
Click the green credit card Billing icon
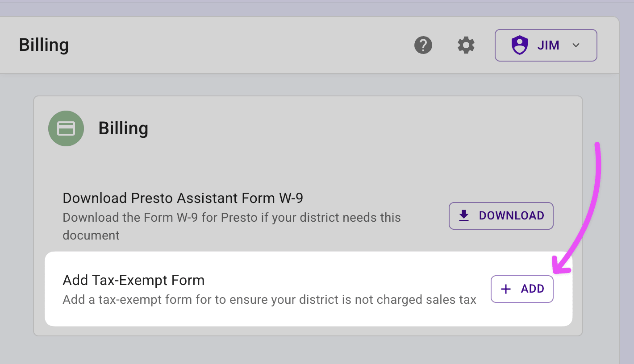point(66,128)
